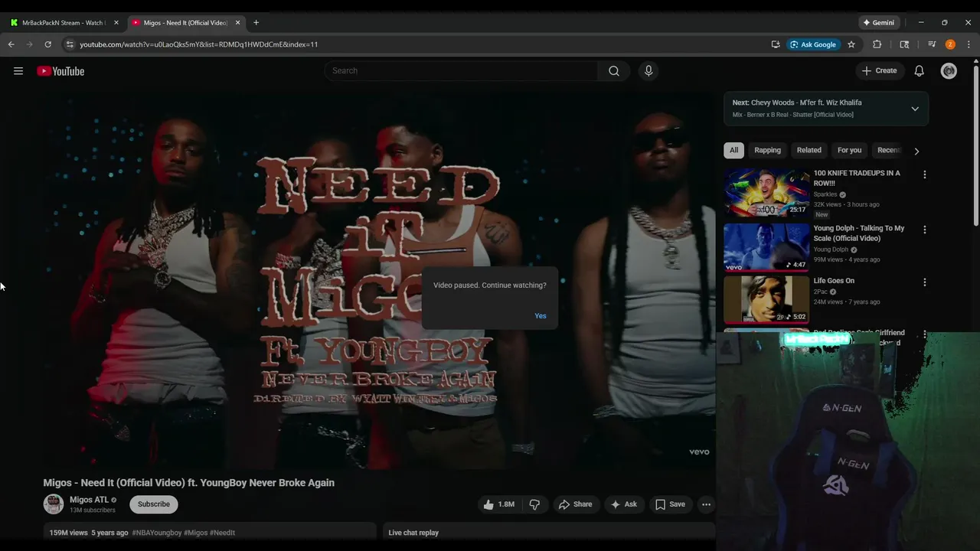Click the #NBAYoungboy hashtag
Screen dimensions: 980x551
pos(157,533)
